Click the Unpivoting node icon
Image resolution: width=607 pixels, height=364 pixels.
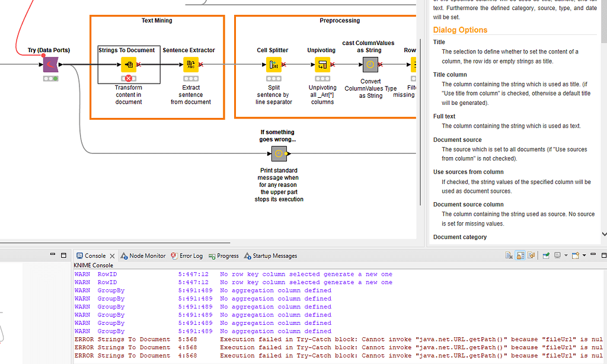point(322,65)
